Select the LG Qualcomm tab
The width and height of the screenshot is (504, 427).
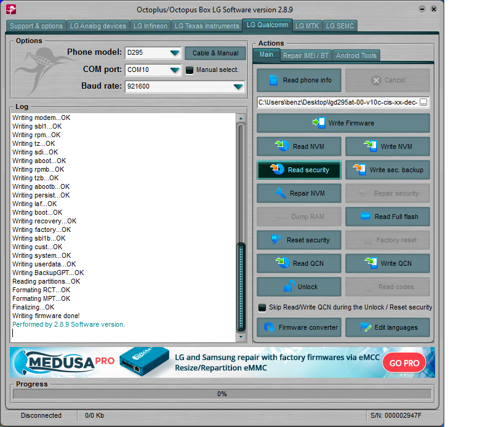[x=268, y=25]
